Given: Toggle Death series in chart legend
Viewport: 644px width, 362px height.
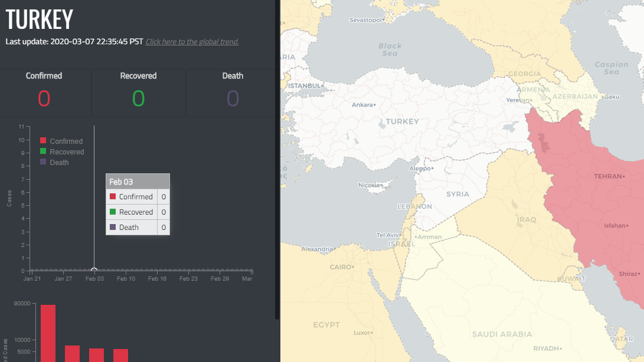Looking at the screenshot, I should point(54,163).
